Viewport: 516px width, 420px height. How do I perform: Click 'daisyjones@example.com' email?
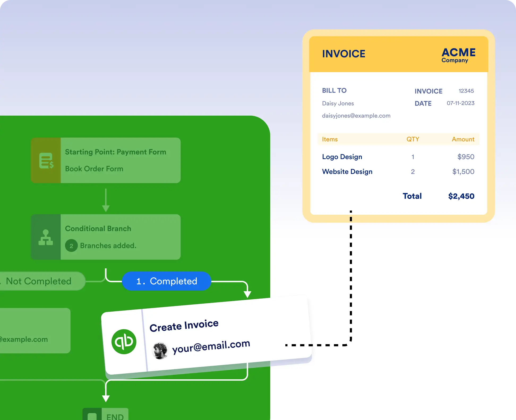tap(356, 116)
